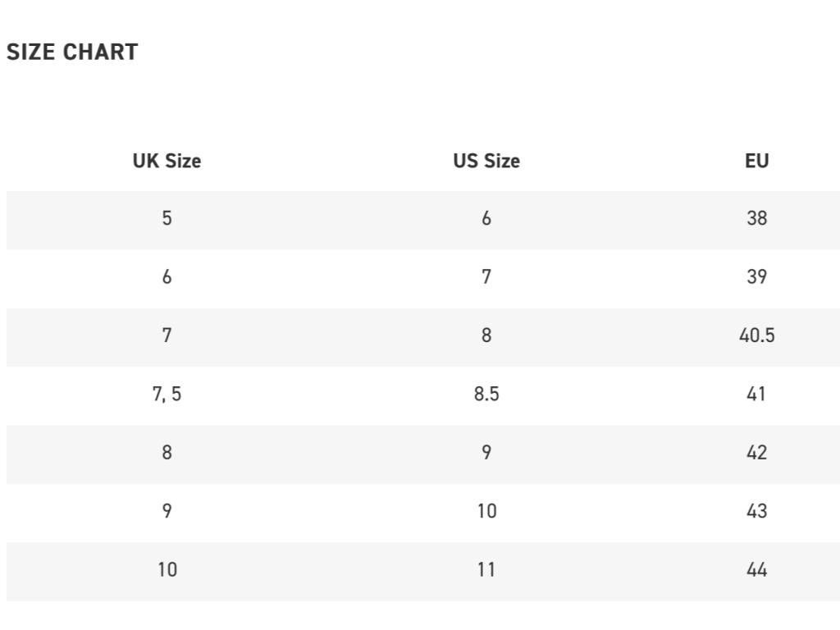The height and width of the screenshot is (630, 840).
Task: Select UK size 5 cell
Action: point(167,218)
